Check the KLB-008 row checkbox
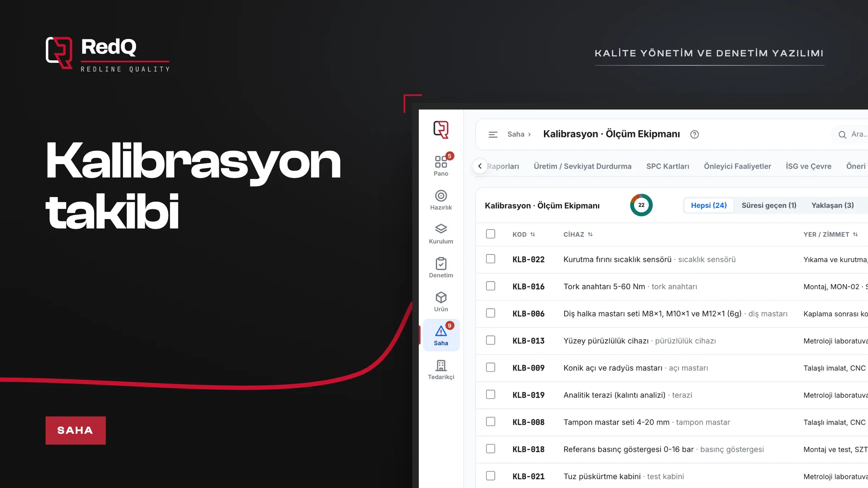The image size is (868, 488). click(x=490, y=421)
